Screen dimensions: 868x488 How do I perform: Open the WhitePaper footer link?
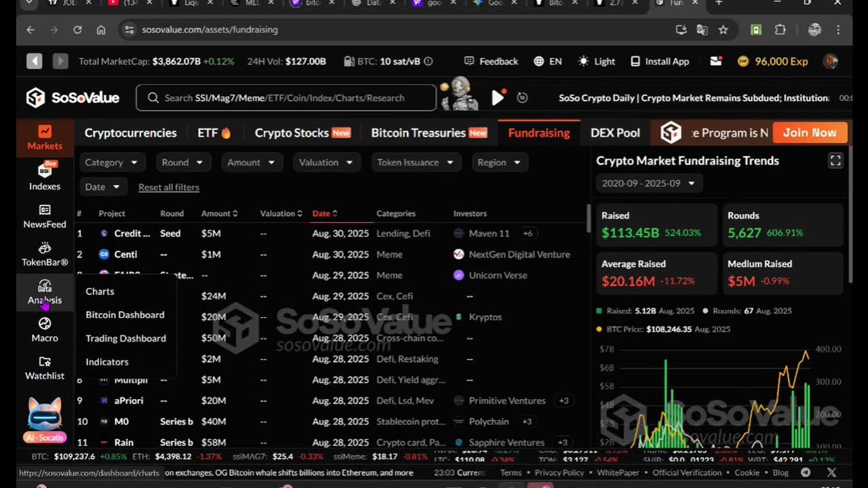(x=618, y=472)
